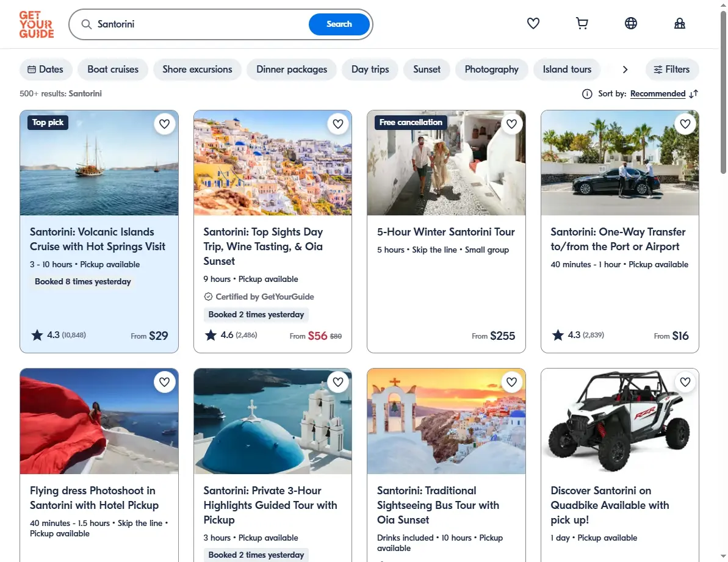Favorite the Traditional Sightseeing Bus Tour card

[x=511, y=382]
